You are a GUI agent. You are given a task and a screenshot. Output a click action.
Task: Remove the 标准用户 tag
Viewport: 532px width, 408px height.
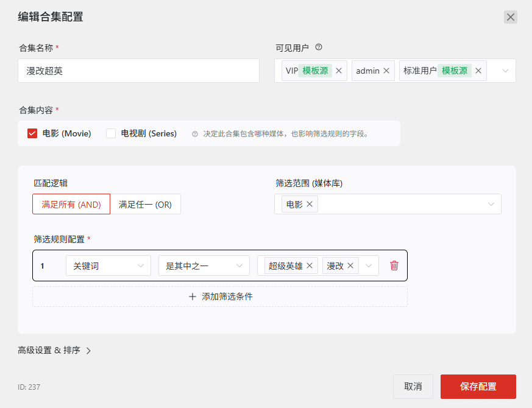[x=478, y=71]
